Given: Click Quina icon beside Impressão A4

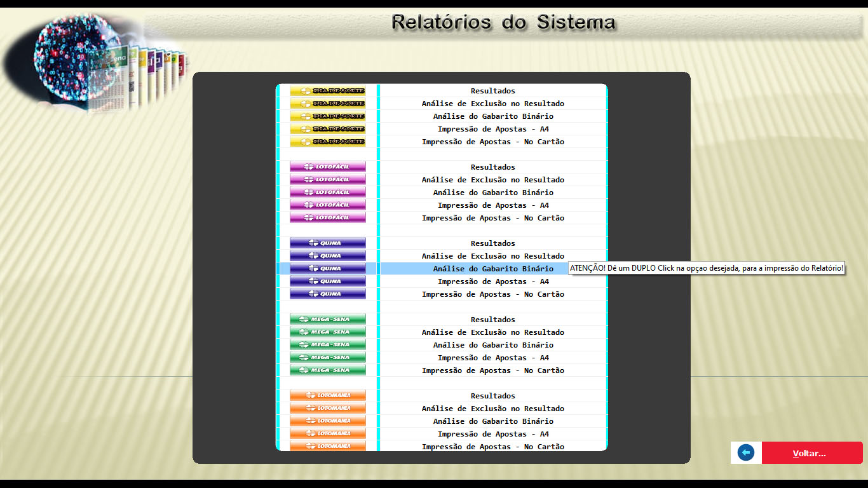Looking at the screenshot, I should coord(328,281).
